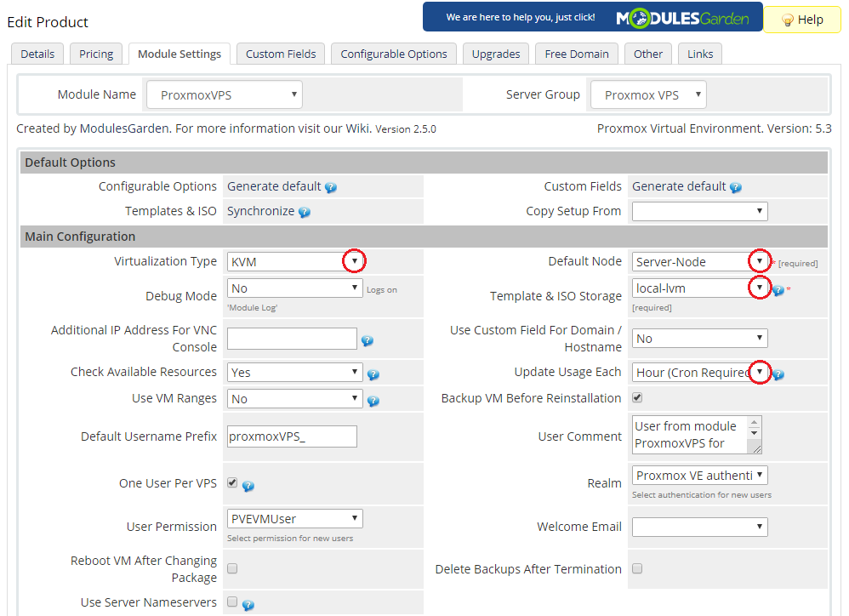The height and width of the screenshot is (616, 849).
Task: Click the Help button
Action: pos(802,20)
